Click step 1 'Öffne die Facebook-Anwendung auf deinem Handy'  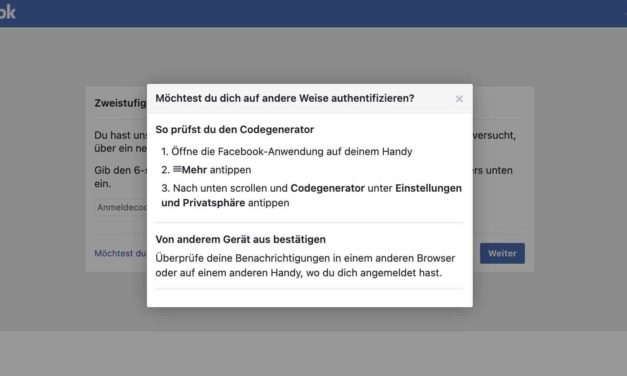287,152
